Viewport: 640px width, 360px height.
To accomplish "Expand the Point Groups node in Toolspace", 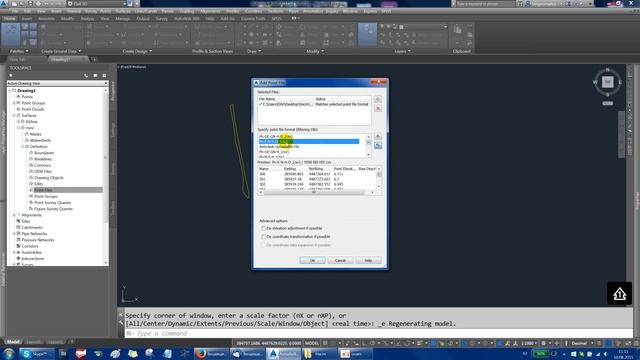I will [x=14, y=103].
